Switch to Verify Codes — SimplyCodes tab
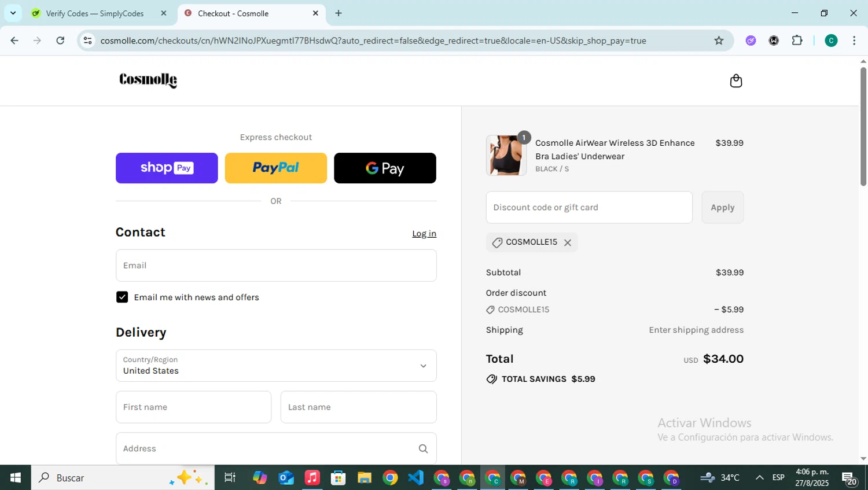Screen dimensions: 868x490 [95, 13]
